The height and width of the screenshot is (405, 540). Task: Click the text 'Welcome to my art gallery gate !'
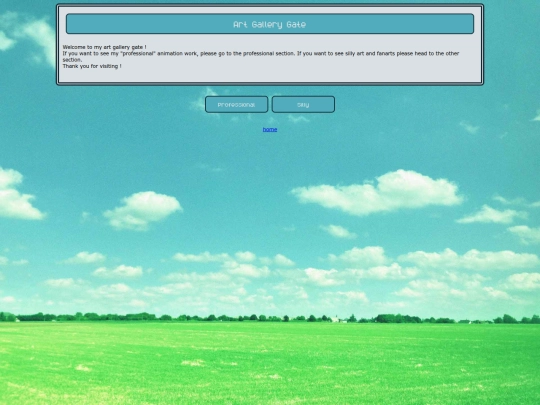pos(104,47)
